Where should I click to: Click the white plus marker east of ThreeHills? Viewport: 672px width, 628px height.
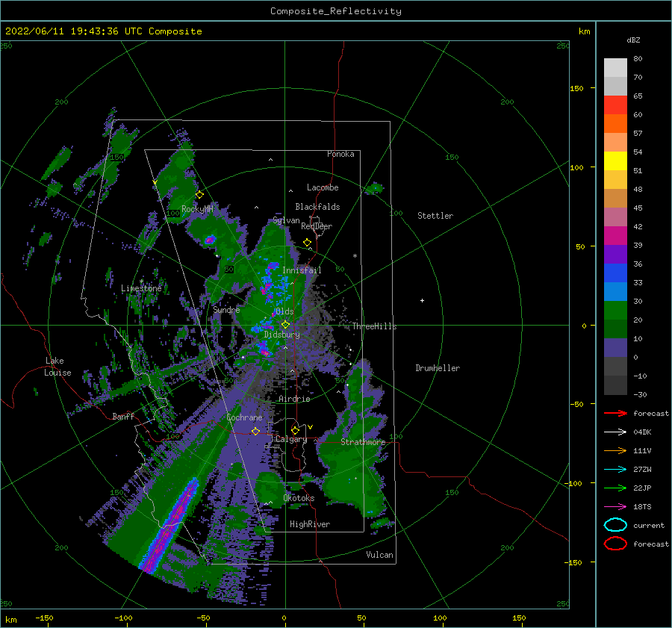pyautogui.click(x=422, y=300)
